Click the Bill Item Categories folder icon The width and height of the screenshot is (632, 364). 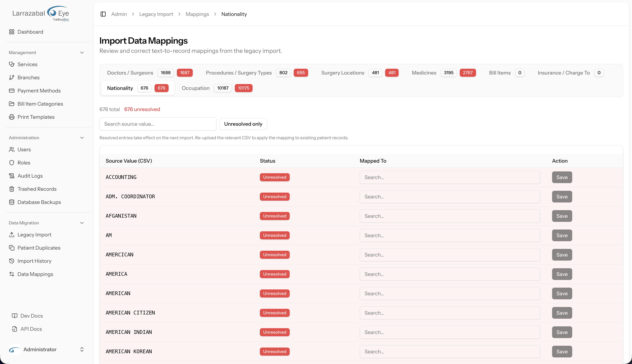tap(12, 104)
